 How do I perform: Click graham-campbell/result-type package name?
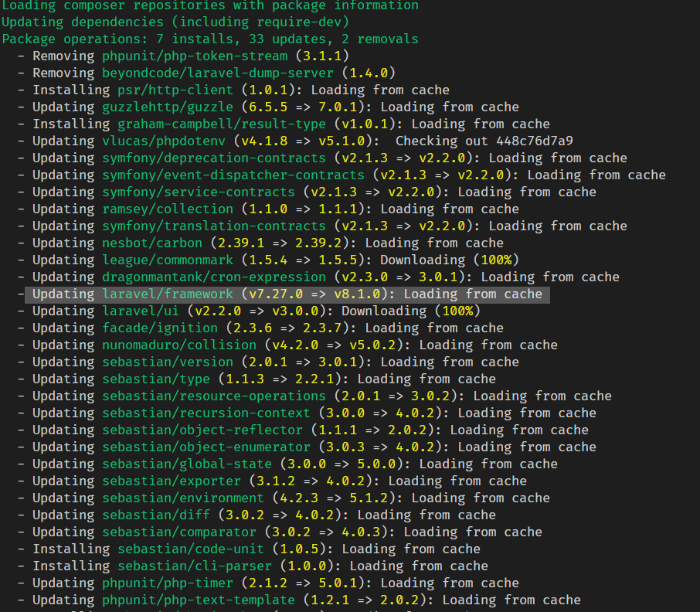222,124
